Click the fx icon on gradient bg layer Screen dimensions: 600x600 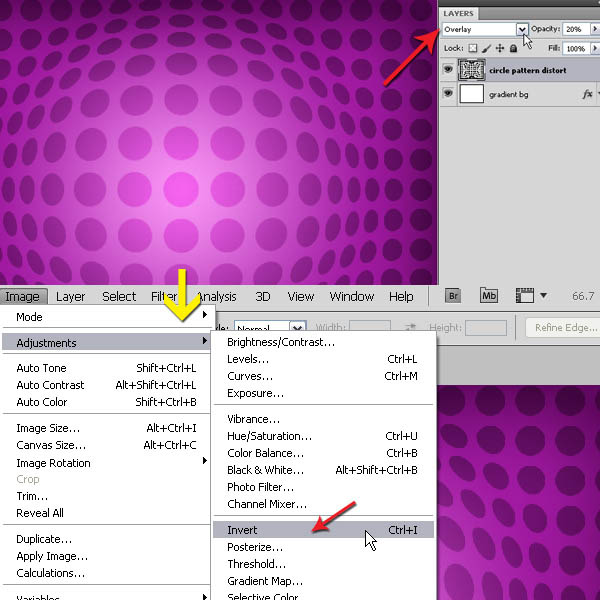pos(587,94)
